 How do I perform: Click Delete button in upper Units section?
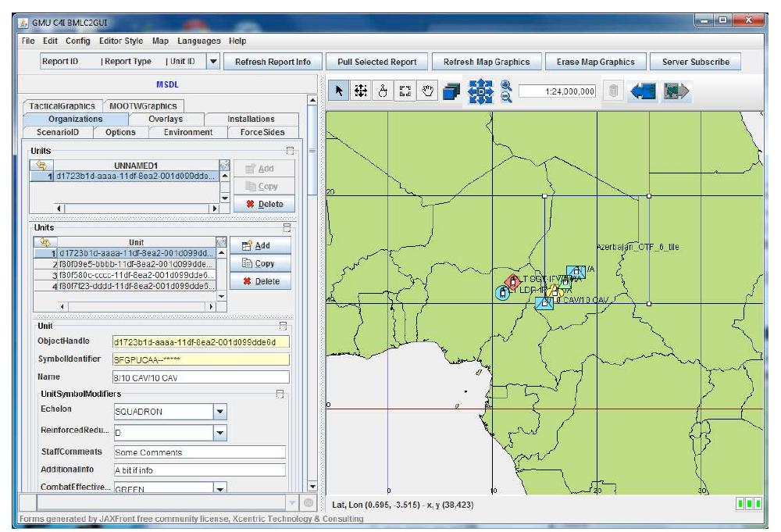click(264, 204)
